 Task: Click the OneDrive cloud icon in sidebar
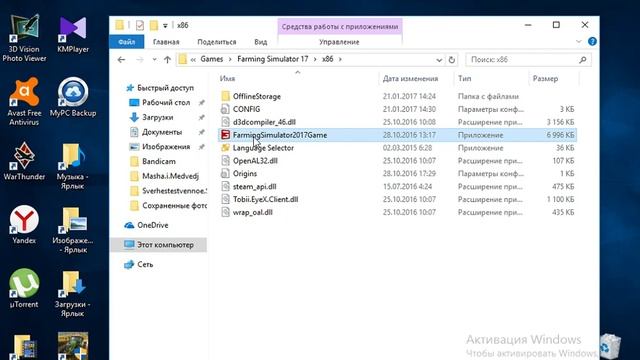[129, 225]
